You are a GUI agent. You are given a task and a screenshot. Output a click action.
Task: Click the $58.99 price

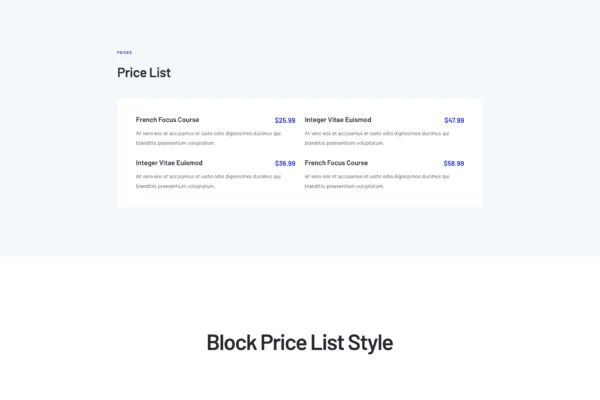pos(454,163)
